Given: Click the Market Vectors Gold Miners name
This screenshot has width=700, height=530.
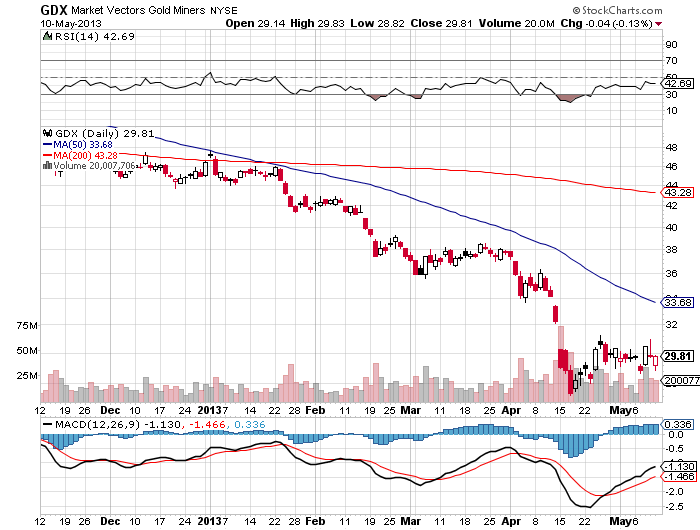Looking at the screenshot, I should click(x=138, y=10).
